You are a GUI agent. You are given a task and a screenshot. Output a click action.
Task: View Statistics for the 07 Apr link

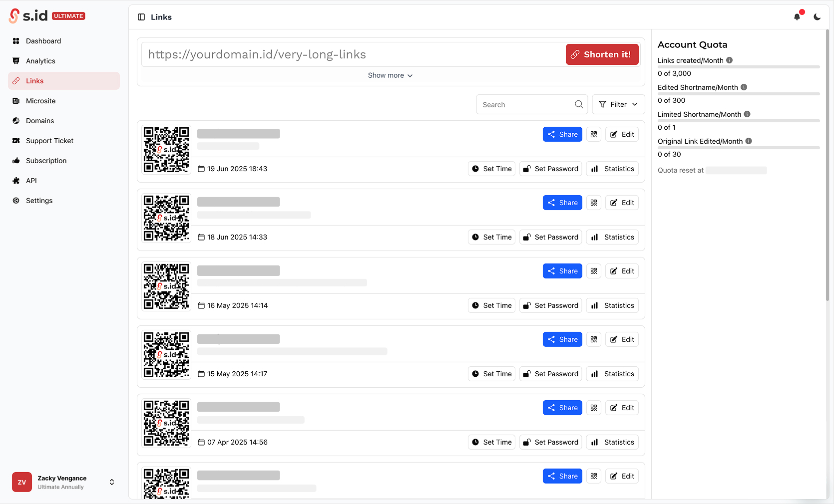[x=612, y=442]
